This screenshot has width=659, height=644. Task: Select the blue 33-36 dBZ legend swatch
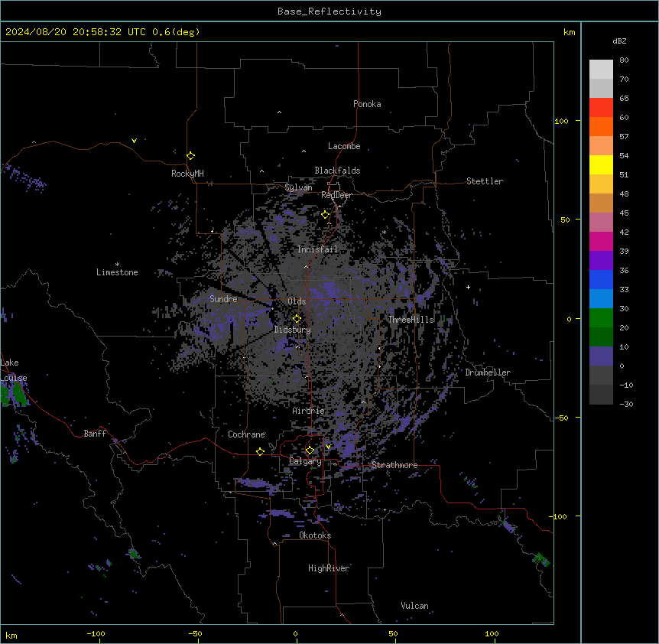[x=601, y=279]
